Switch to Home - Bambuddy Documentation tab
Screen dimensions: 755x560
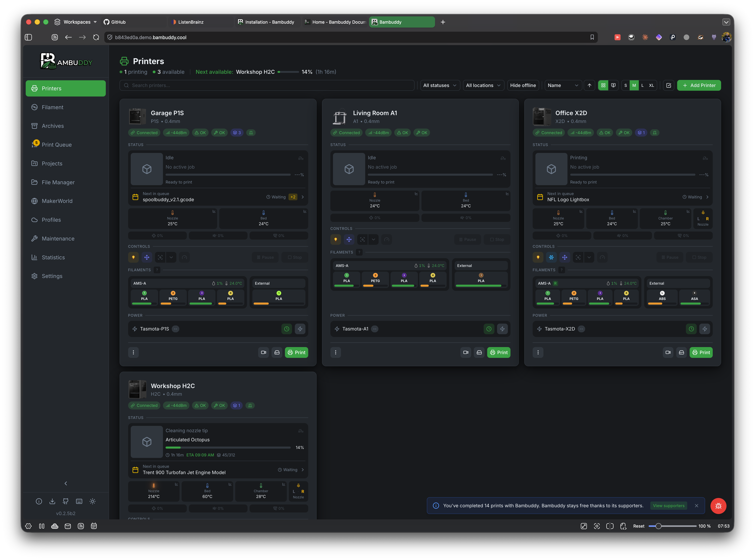pos(335,22)
